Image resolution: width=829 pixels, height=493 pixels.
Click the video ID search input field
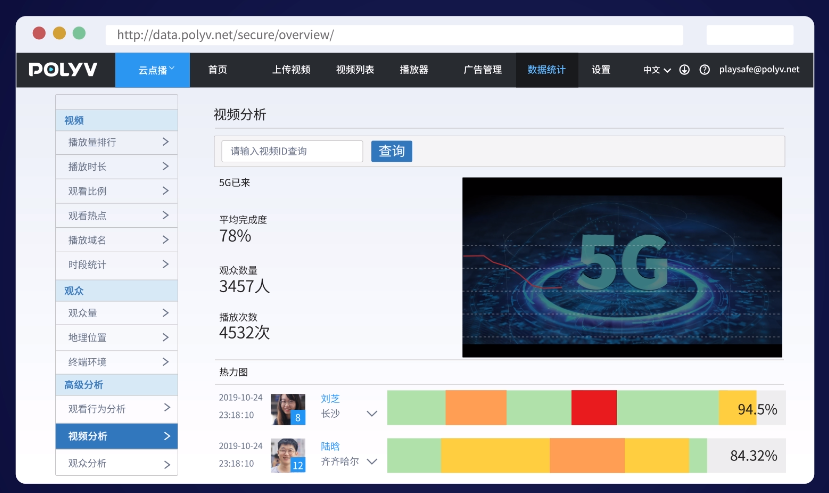[291, 151]
